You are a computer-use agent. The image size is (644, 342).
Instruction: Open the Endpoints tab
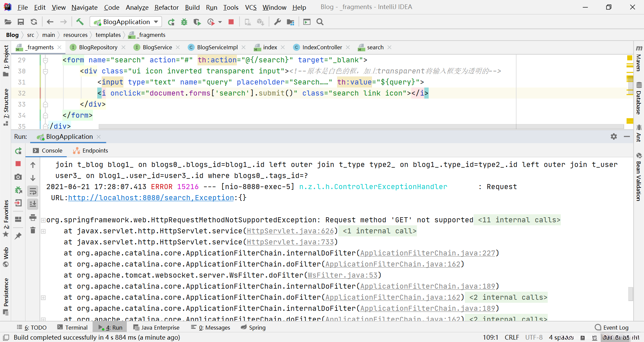point(91,151)
